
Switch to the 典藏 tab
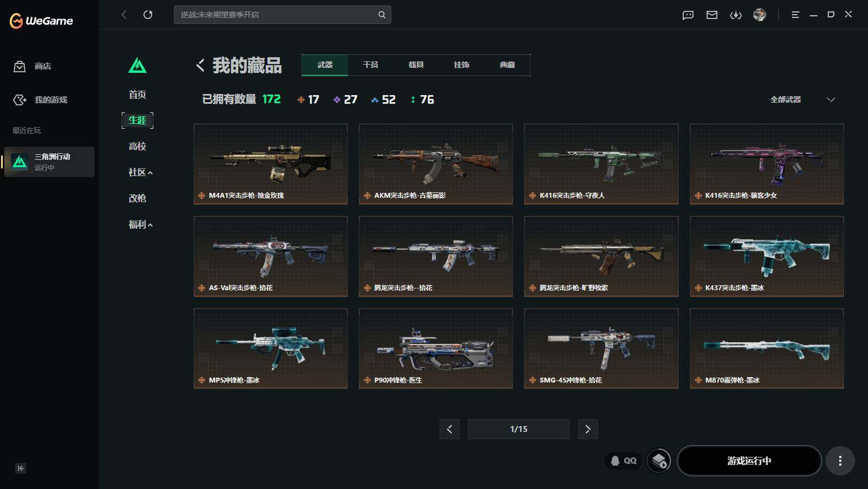click(508, 65)
